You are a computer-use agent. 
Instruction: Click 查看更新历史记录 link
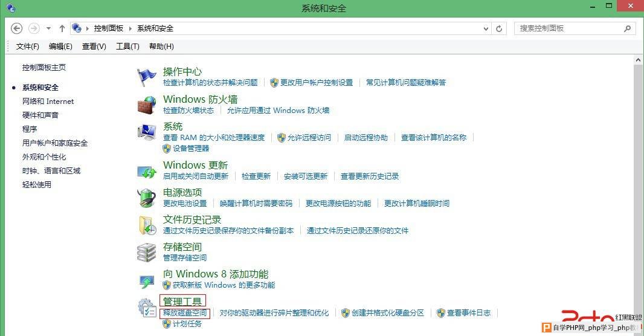[370, 176]
